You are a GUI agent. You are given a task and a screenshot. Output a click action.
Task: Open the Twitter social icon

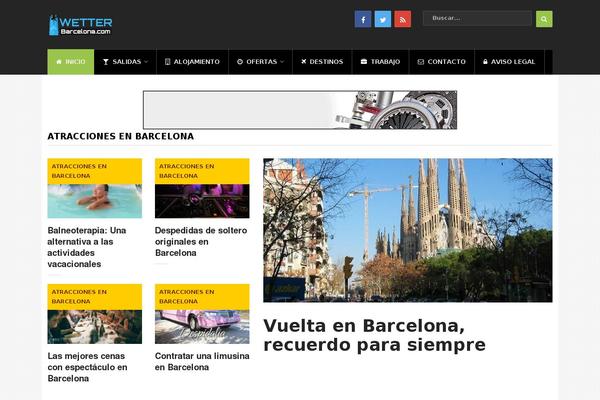(383, 19)
